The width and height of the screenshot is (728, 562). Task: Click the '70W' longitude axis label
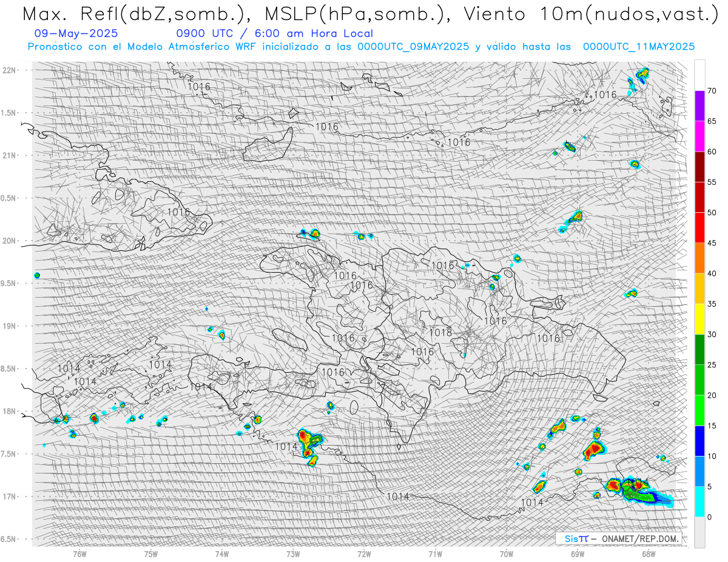[x=506, y=554]
